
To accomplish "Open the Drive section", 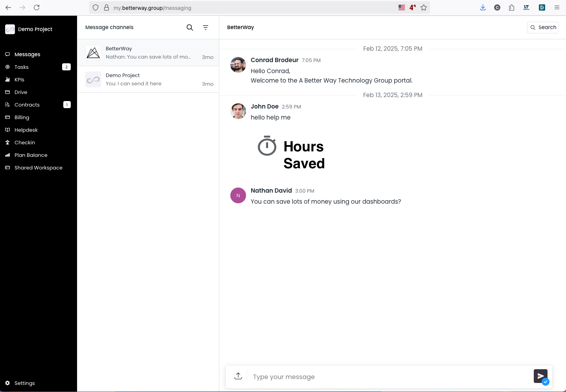I will [8, 92].
